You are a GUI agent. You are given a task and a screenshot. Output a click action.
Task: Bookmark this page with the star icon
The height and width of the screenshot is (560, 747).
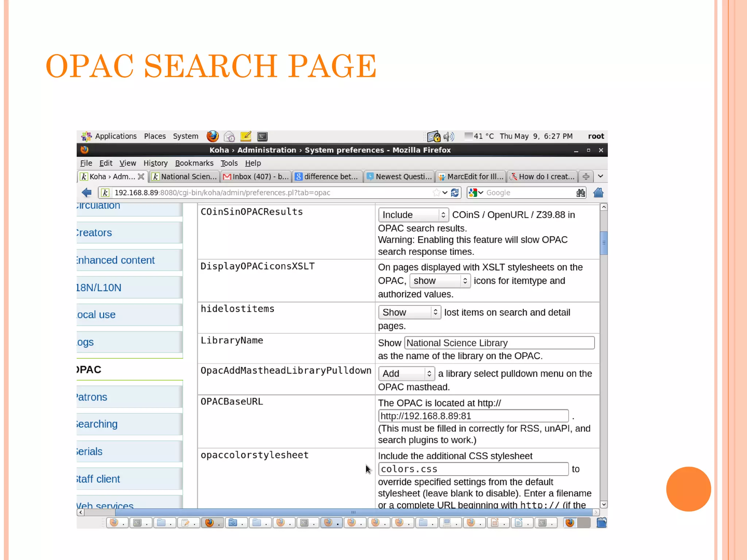coord(436,192)
